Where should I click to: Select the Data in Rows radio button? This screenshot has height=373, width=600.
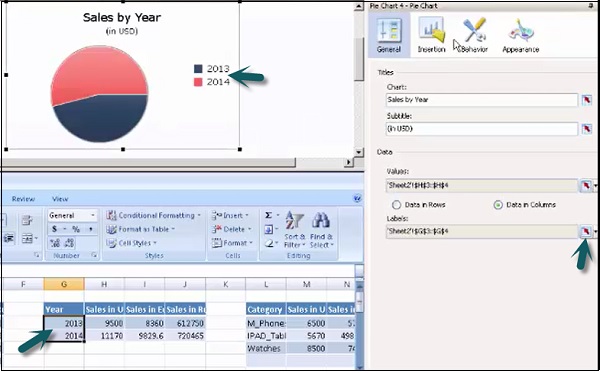pyautogui.click(x=396, y=205)
